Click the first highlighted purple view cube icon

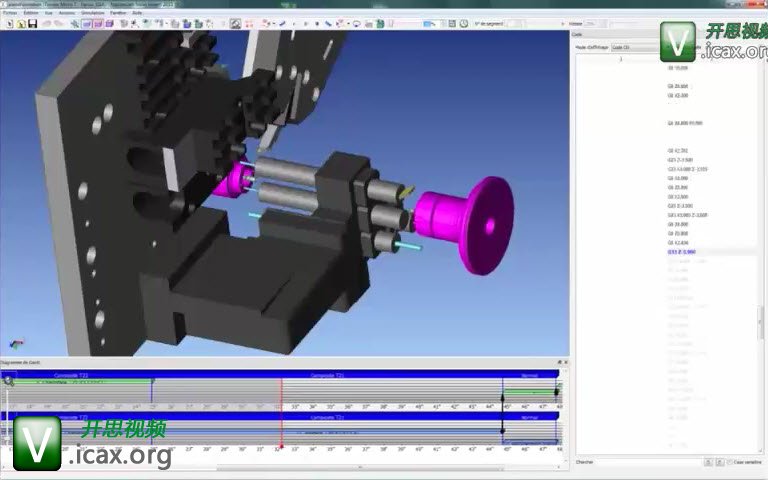point(87,24)
